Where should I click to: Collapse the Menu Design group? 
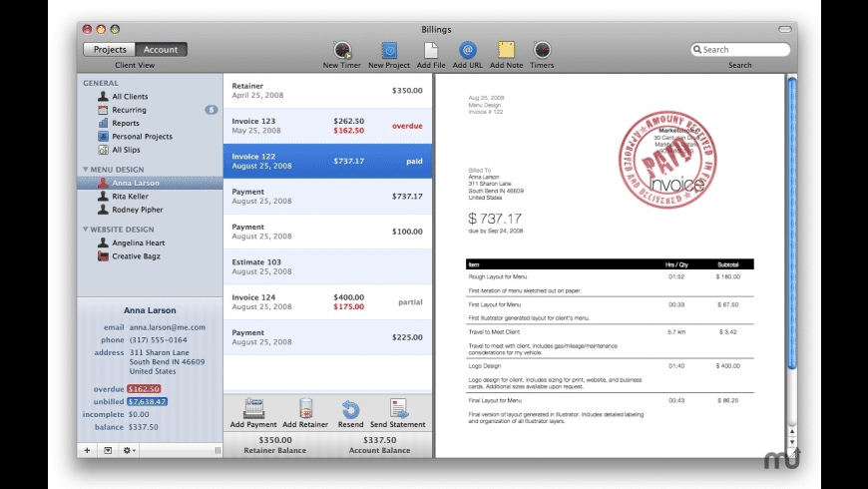(x=85, y=169)
